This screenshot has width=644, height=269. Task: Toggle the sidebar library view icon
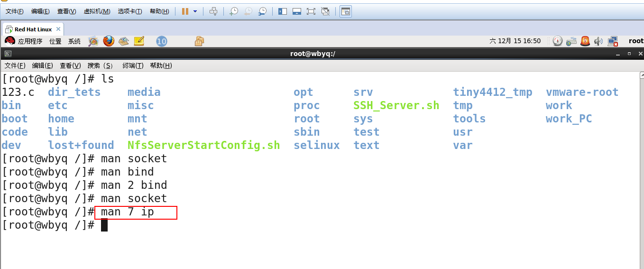click(x=283, y=11)
